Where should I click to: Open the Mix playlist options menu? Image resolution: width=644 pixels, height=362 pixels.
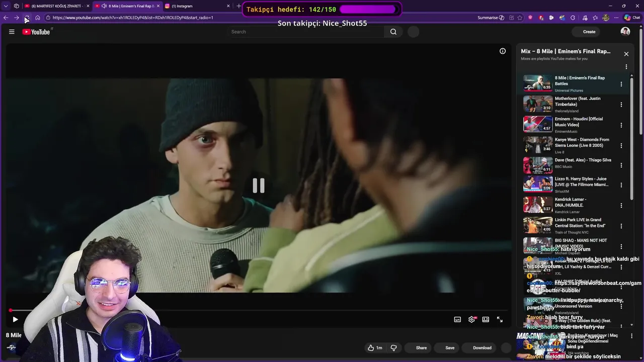626,66
